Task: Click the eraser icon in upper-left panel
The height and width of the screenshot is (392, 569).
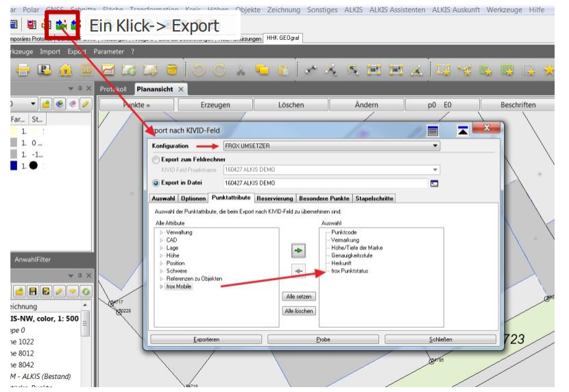Action: point(72,104)
